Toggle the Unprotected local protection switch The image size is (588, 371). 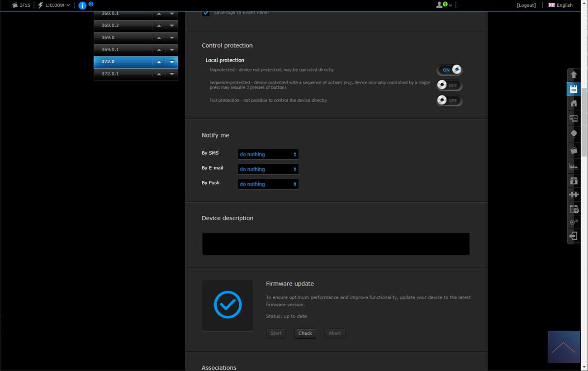[449, 70]
